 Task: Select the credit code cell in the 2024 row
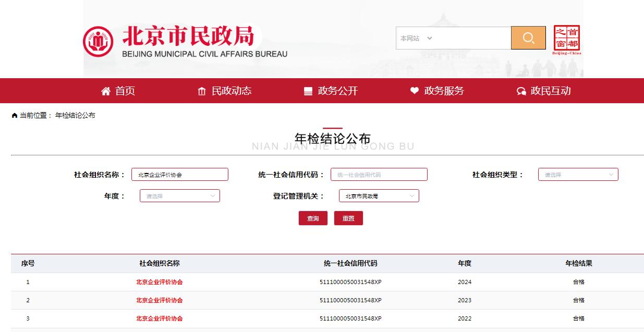[x=350, y=282]
